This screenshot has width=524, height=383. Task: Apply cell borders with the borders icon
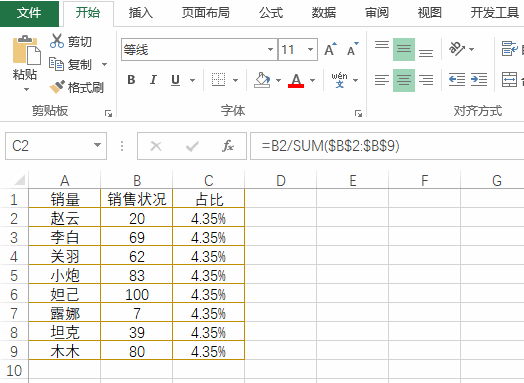click(219, 80)
